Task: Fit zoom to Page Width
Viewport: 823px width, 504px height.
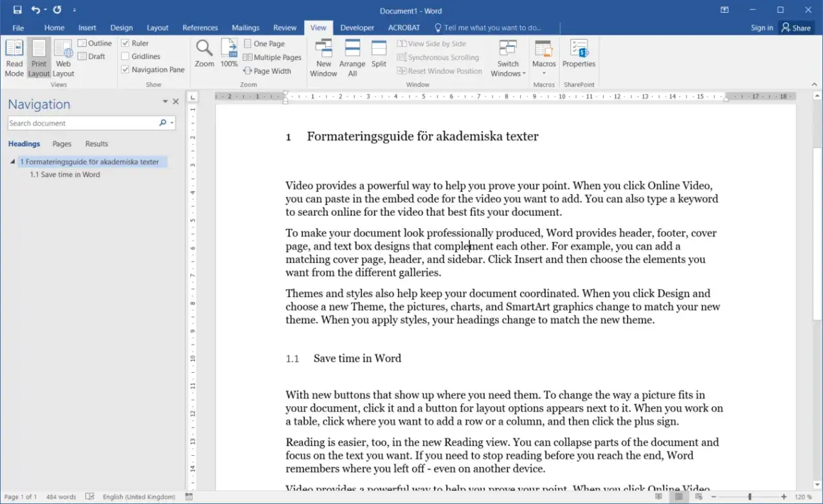Action: click(x=267, y=71)
